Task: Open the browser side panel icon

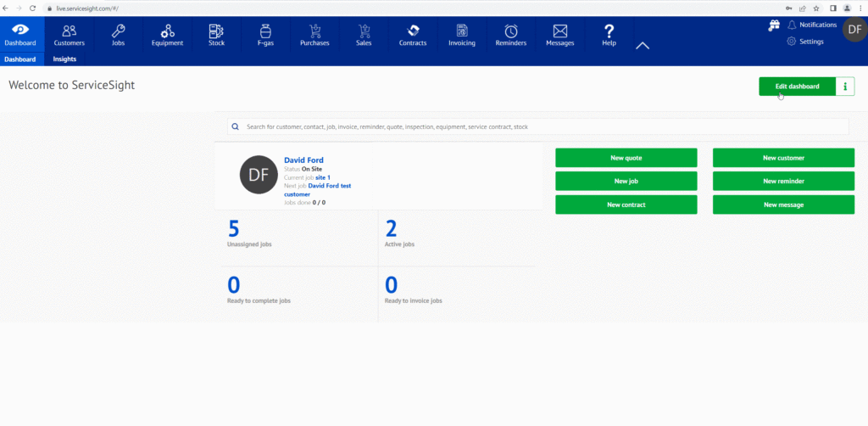Action: [832, 8]
